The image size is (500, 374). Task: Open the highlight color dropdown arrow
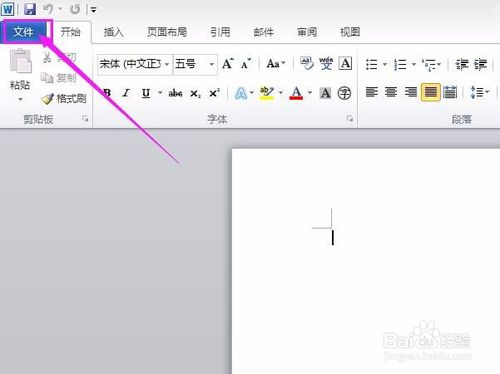point(281,93)
